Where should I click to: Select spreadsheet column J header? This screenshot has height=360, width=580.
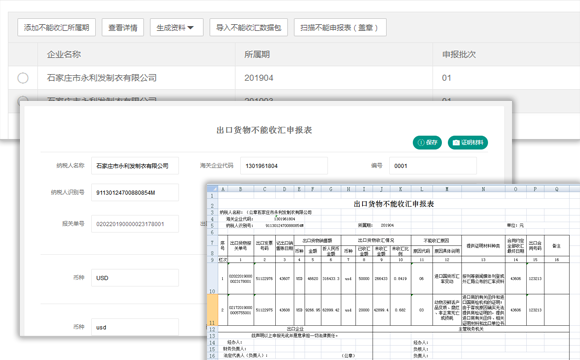[x=381, y=189]
